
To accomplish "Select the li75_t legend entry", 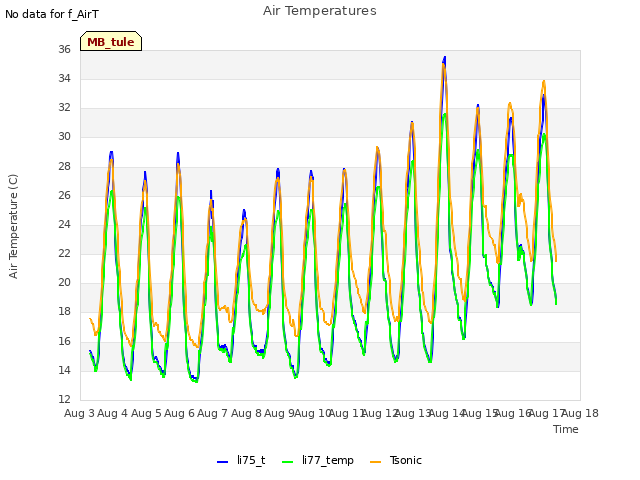I will [x=241, y=460].
